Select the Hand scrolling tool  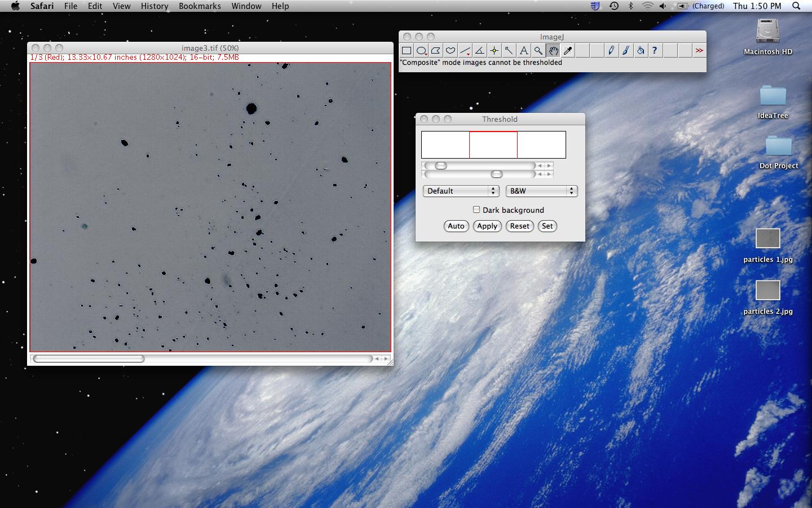553,51
